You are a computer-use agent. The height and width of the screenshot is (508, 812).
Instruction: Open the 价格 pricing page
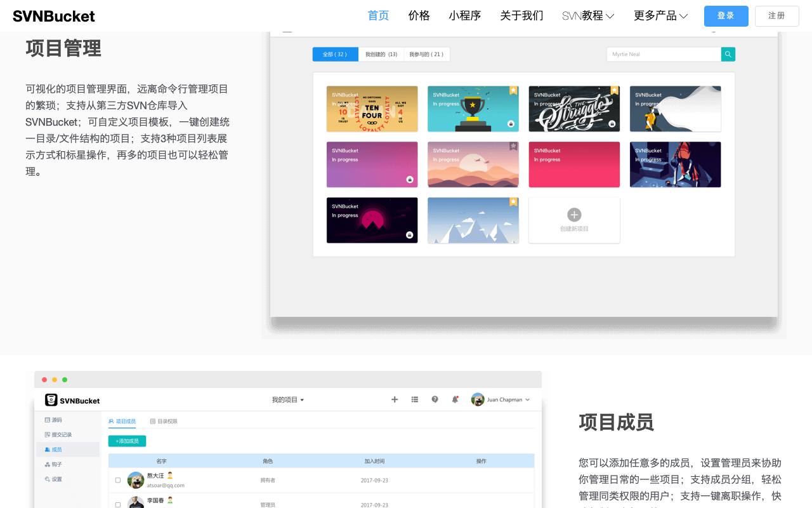click(419, 16)
